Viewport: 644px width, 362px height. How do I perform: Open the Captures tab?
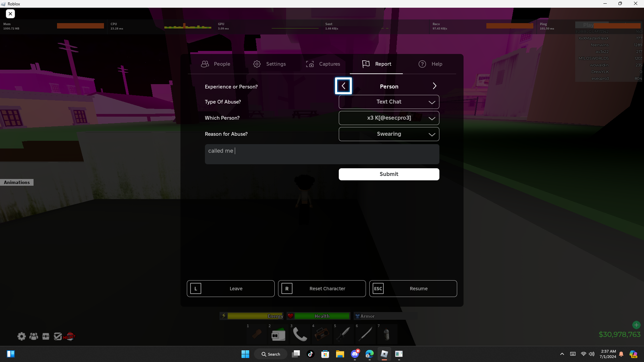click(x=323, y=64)
